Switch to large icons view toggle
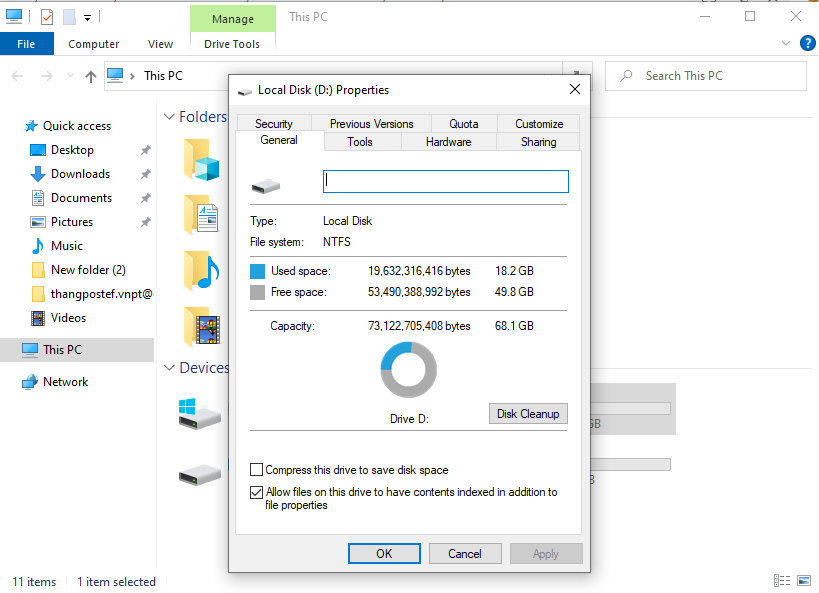This screenshot has height=593, width=819. (804, 581)
